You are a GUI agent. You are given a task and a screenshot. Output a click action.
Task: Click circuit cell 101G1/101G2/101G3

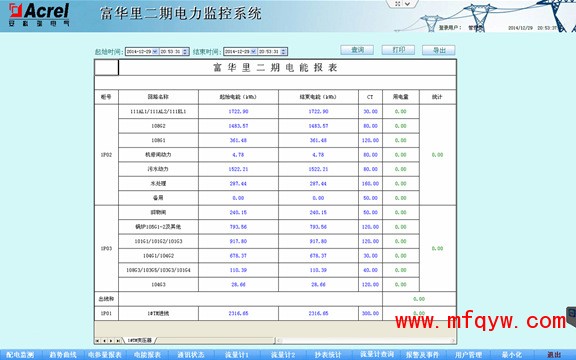click(158, 241)
